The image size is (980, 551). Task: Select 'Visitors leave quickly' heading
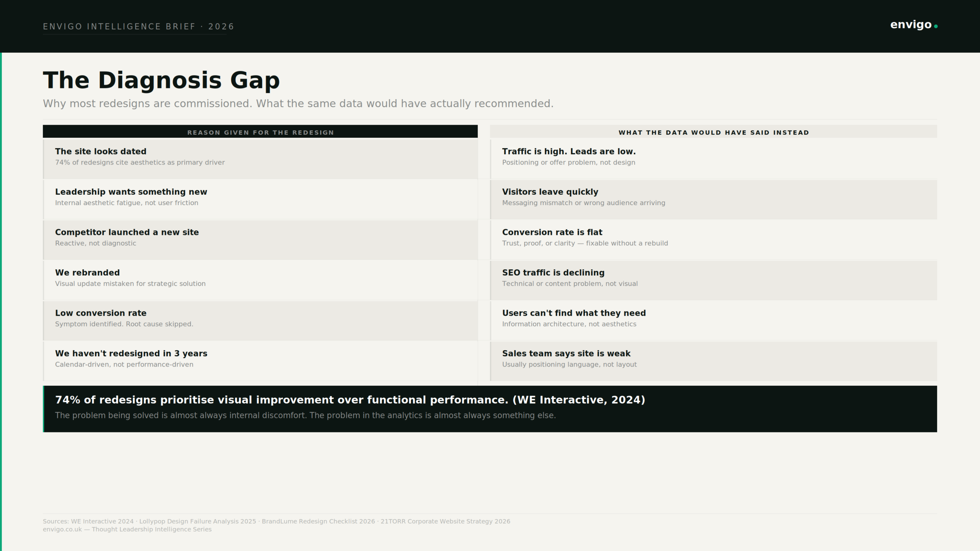click(x=550, y=192)
